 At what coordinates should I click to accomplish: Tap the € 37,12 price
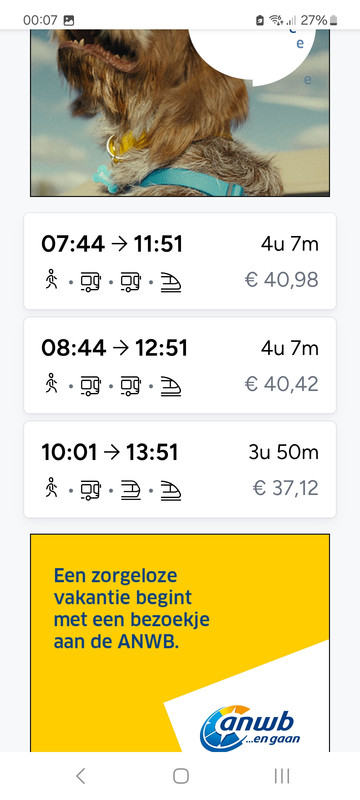[x=286, y=488]
